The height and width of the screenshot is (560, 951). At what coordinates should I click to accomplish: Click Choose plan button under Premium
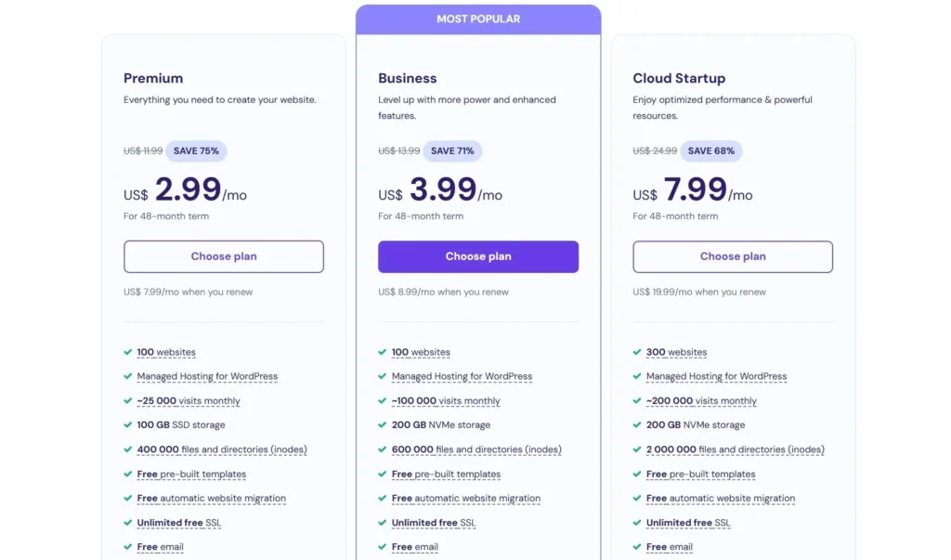[x=224, y=256]
